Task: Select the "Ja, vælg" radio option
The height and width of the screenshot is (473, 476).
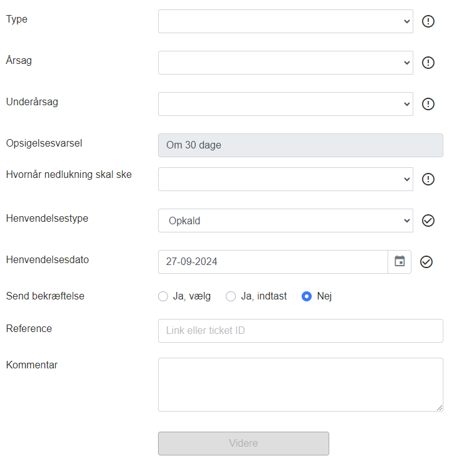Action: click(163, 296)
